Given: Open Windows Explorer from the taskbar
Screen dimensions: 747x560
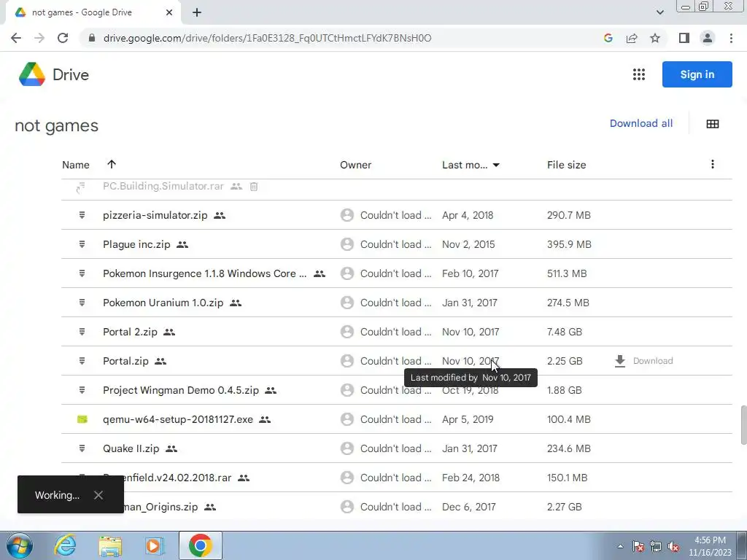Looking at the screenshot, I should (x=110, y=545).
